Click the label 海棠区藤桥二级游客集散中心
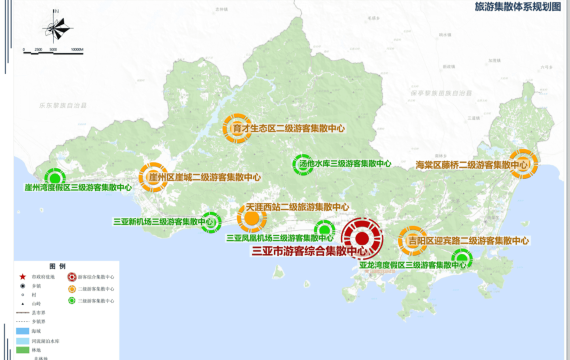Viewport: 570px width, 360px height. click(x=471, y=165)
